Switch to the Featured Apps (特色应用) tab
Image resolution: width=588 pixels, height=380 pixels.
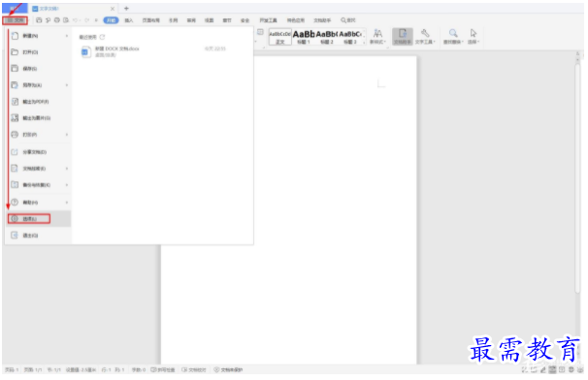coord(296,20)
